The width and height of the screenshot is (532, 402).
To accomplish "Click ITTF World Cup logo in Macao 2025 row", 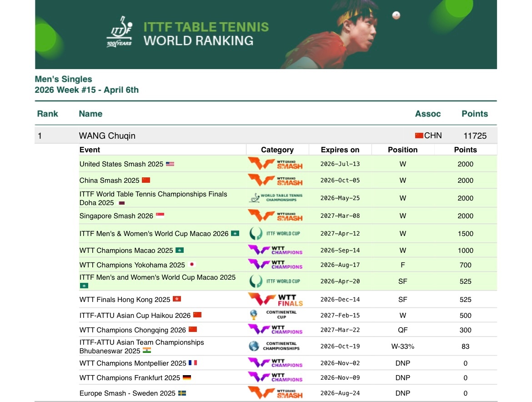I will tap(275, 281).
